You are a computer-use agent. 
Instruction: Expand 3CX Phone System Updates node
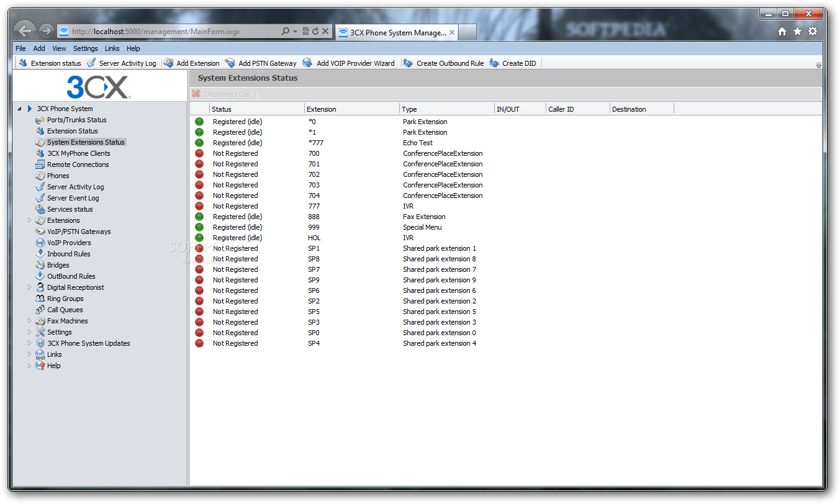tap(29, 343)
